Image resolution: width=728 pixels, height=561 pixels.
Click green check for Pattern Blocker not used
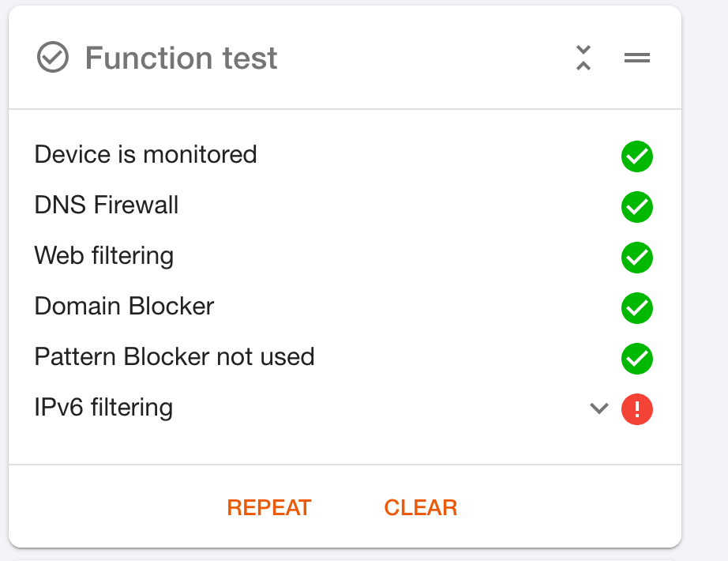pos(636,359)
